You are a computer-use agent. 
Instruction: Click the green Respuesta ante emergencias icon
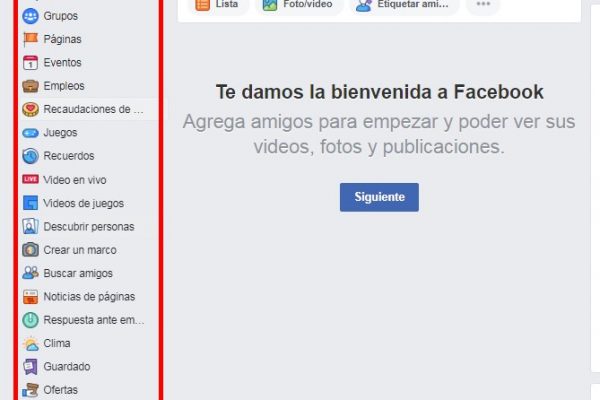(x=30, y=320)
